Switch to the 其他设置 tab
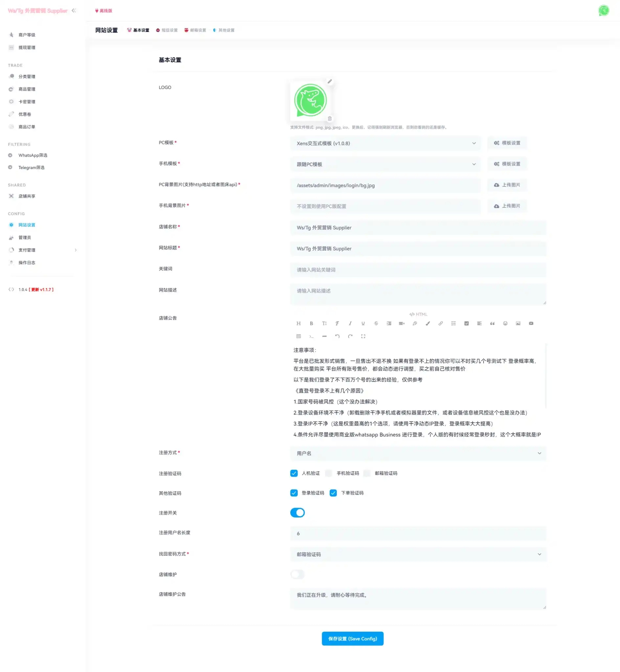This screenshot has height=672, width=620. (x=223, y=30)
